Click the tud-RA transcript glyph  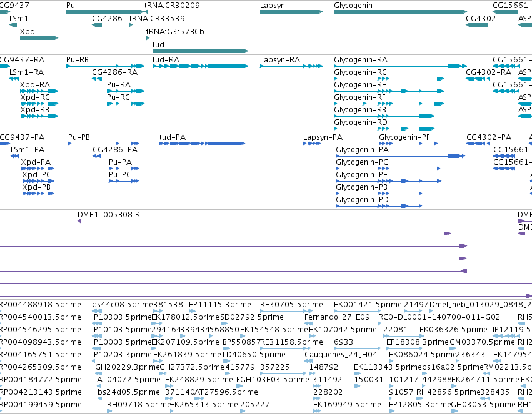coord(200,66)
